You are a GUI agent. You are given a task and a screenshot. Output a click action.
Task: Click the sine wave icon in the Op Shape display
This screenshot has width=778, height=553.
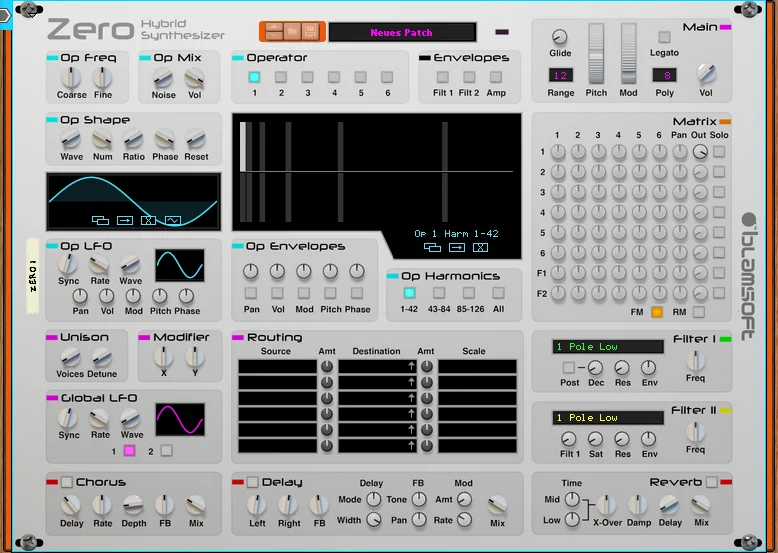point(173,220)
